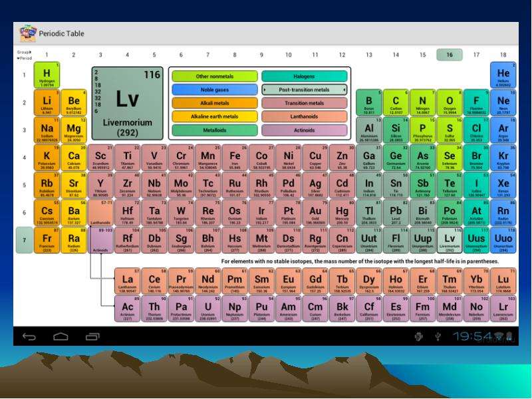Expand the Actinoids 89-103 placeholder cell
532x399 pixels.
pyautogui.click(x=100, y=240)
